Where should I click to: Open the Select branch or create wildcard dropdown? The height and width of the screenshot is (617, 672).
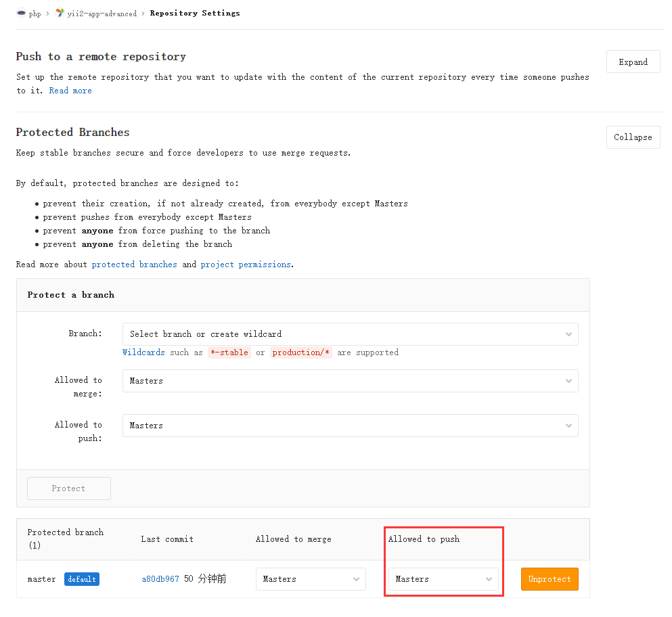pyautogui.click(x=350, y=334)
